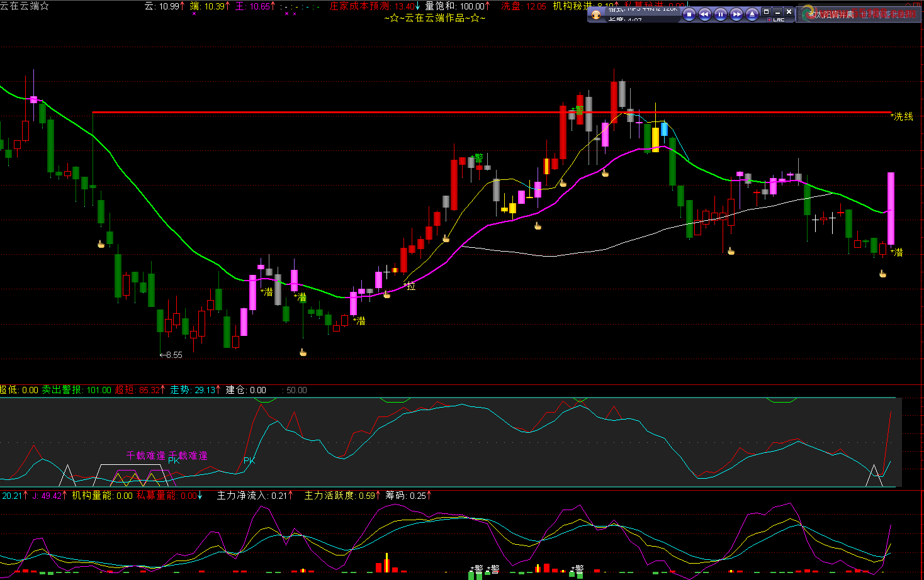Select the '云在云端☆' indicator title

[x=25, y=6]
